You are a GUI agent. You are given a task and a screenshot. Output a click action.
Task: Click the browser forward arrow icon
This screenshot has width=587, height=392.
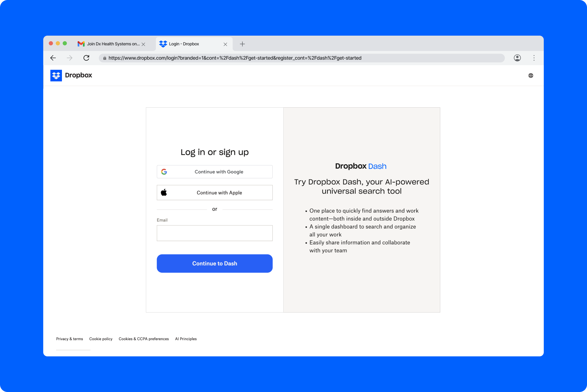pyautogui.click(x=70, y=57)
